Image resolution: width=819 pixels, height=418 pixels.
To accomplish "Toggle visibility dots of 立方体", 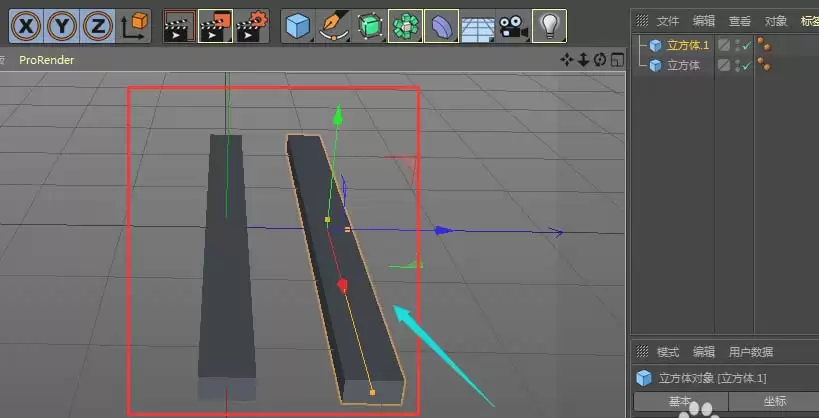I will (738, 65).
